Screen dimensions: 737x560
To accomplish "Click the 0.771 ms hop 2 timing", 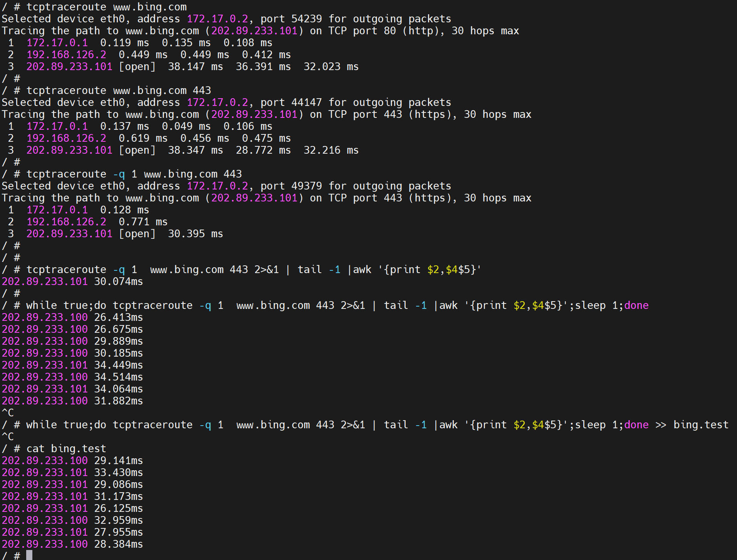I will [x=143, y=222].
